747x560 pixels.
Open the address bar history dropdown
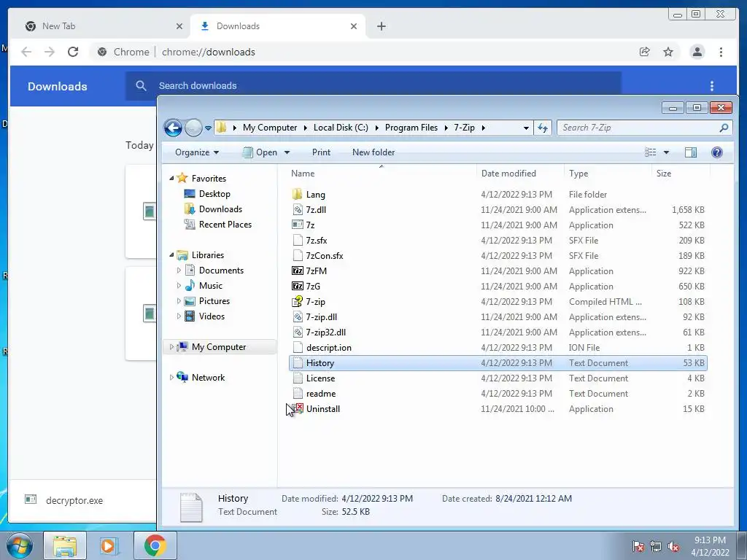(526, 128)
